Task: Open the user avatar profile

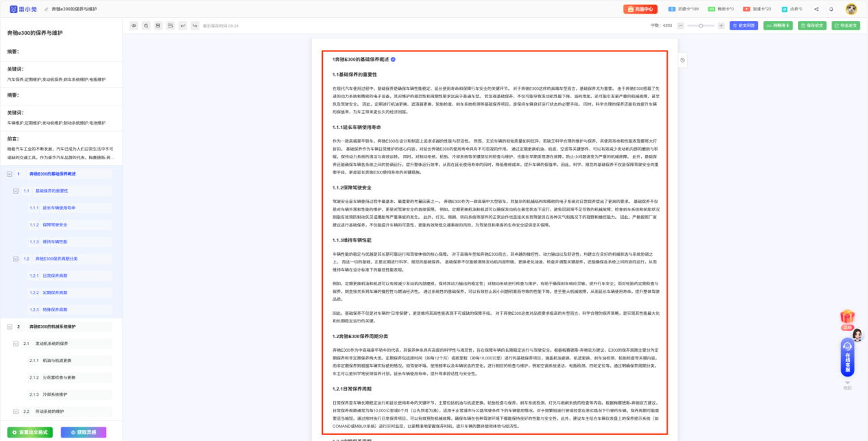Action: click(851, 9)
